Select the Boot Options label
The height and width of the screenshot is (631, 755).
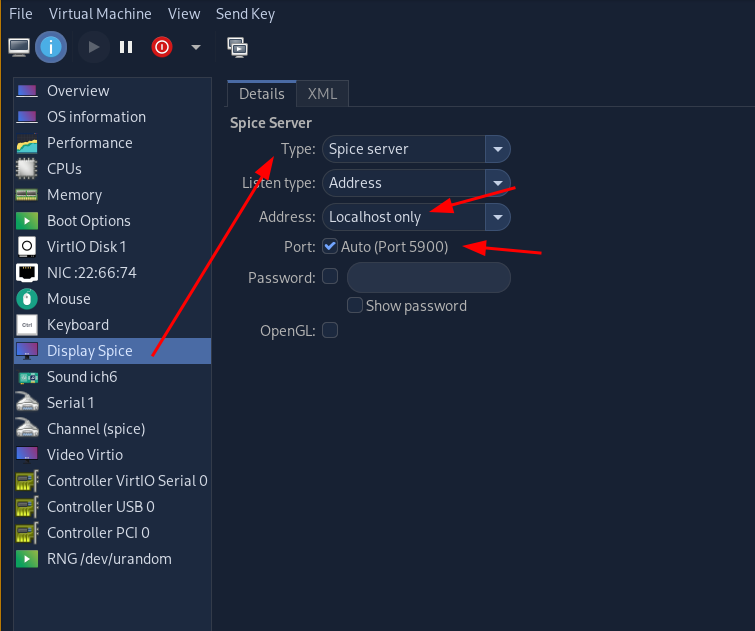tap(89, 221)
